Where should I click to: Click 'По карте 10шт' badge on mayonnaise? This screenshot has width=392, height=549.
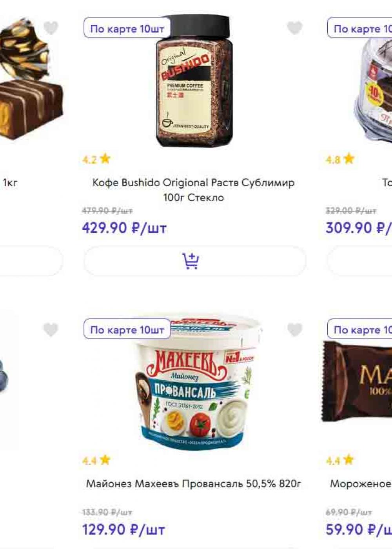(127, 330)
